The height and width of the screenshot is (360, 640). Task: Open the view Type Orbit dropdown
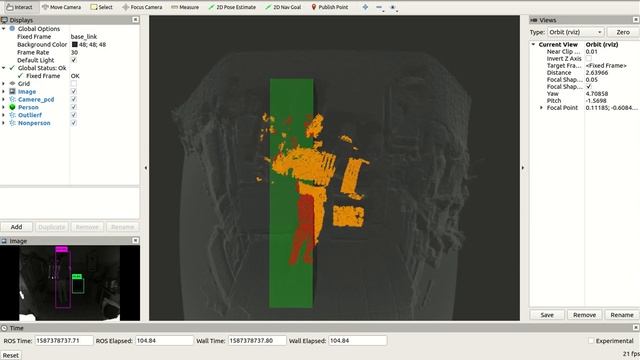coord(576,32)
